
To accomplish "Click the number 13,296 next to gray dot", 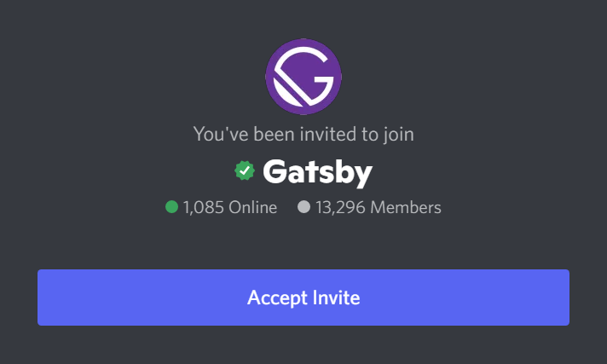I will pos(340,207).
